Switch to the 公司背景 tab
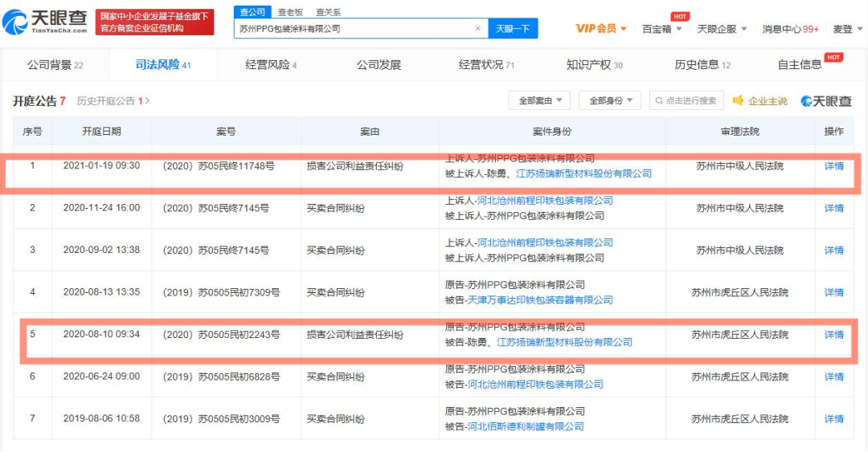The image size is (868, 452). [55, 65]
